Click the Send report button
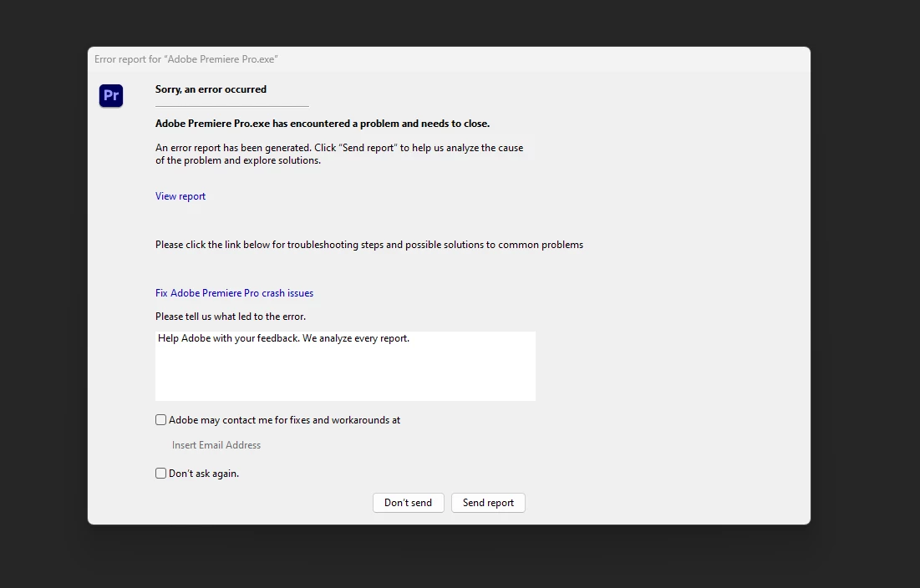 [x=488, y=503]
